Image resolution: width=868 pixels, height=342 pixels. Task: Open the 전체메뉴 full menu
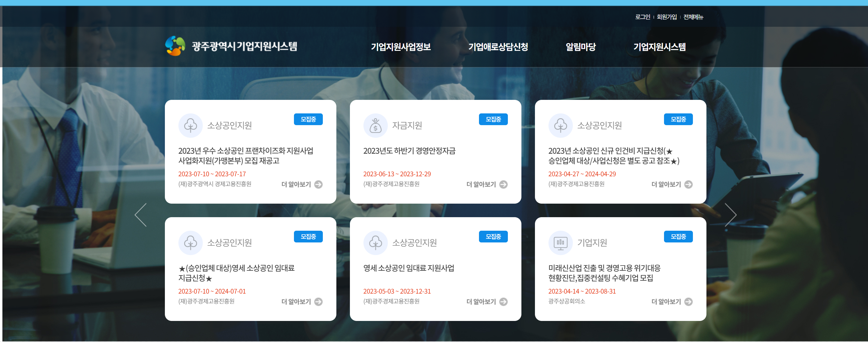click(693, 17)
